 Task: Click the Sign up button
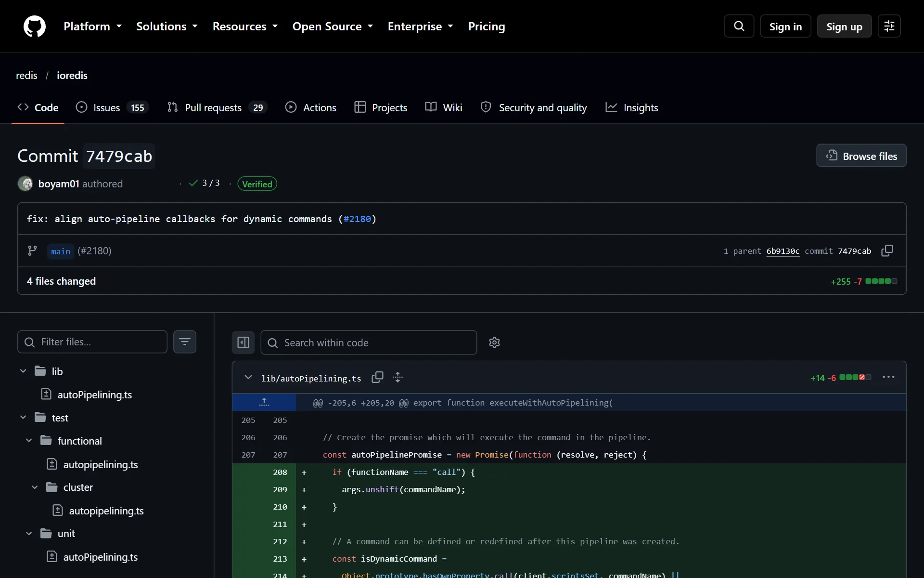(844, 26)
